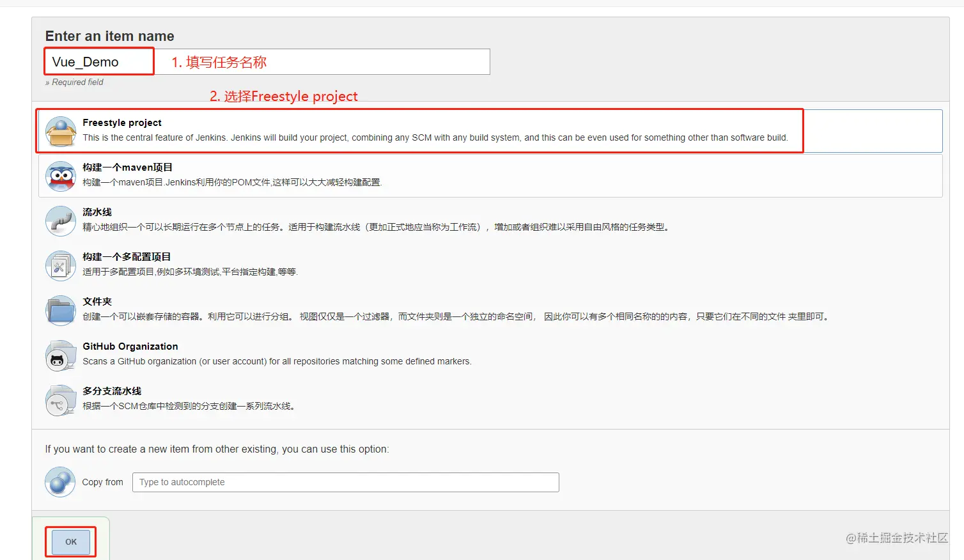Click the create from other existing text
Viewport: 964px width, 560px height.
pyautogui.click(x=217, y=449)
